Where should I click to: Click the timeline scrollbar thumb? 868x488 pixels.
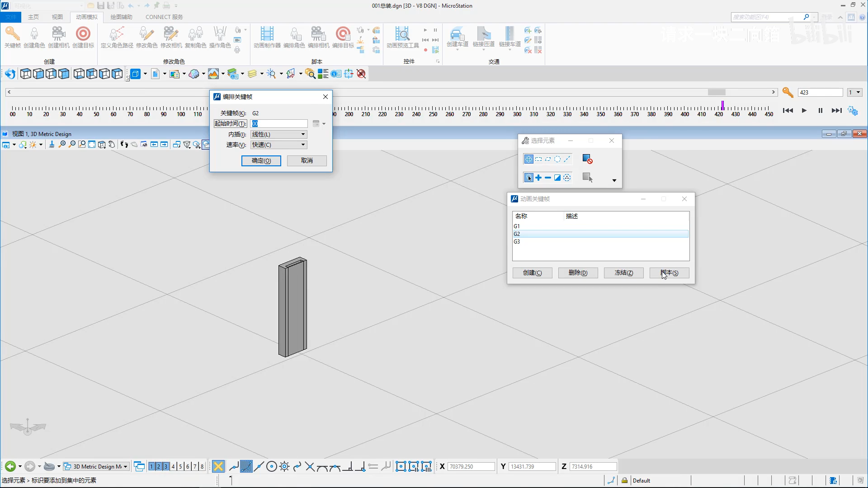tap(716, 92)
